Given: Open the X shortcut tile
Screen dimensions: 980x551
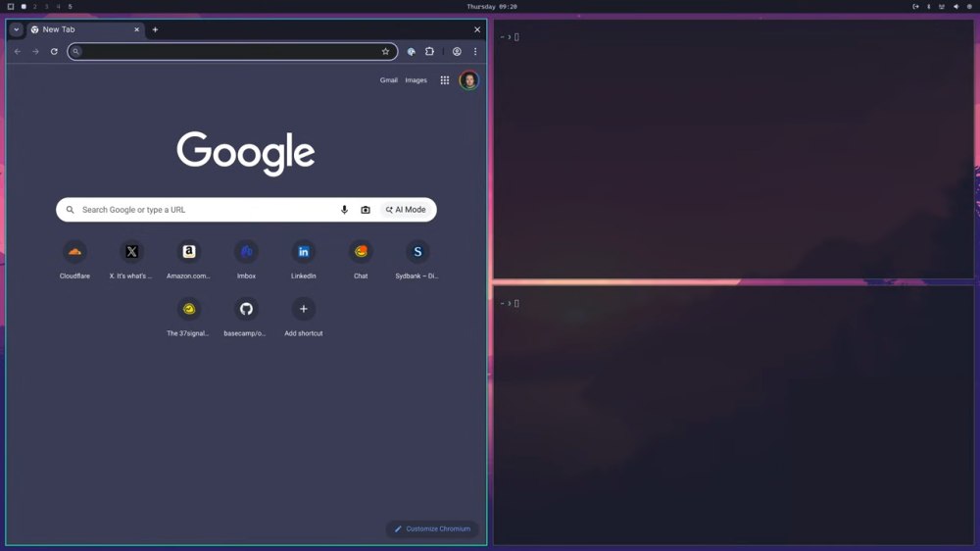Looking at the screenshot, I should point(131,259).
